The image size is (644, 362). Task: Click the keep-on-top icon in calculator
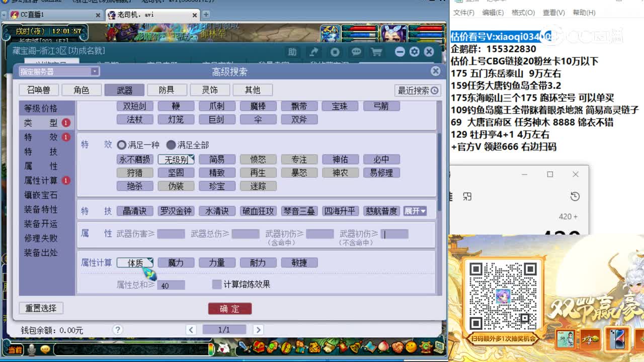tap(467, 197)
